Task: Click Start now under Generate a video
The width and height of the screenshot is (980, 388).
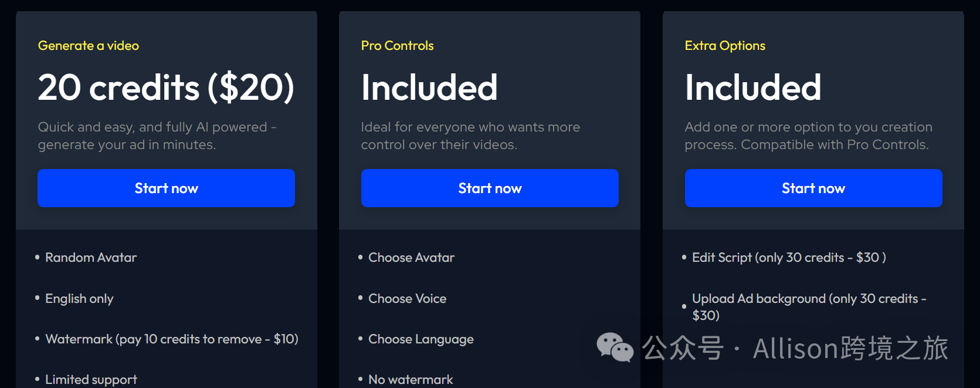Action: click(x=166, y=188)
